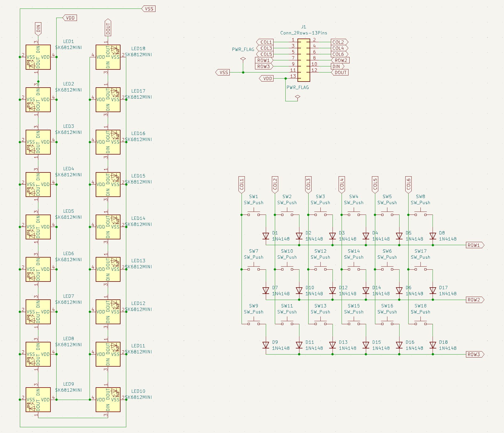Select the ROW2 label on matrix right
The image size is (504, 433).
click(475, 300)
